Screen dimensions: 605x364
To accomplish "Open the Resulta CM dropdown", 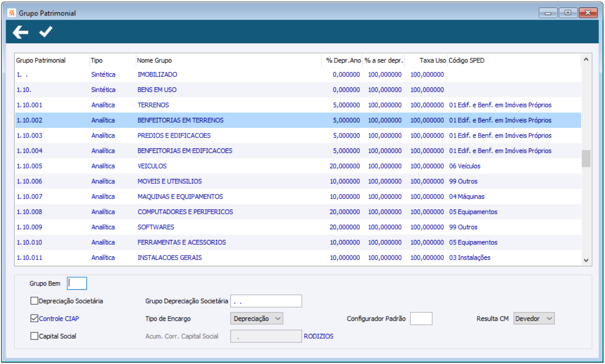I will click(534, 318).
